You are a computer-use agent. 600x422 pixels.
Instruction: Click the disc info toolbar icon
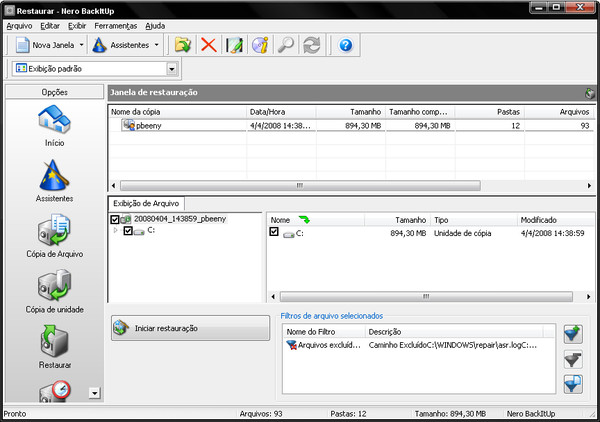point(260,45)
